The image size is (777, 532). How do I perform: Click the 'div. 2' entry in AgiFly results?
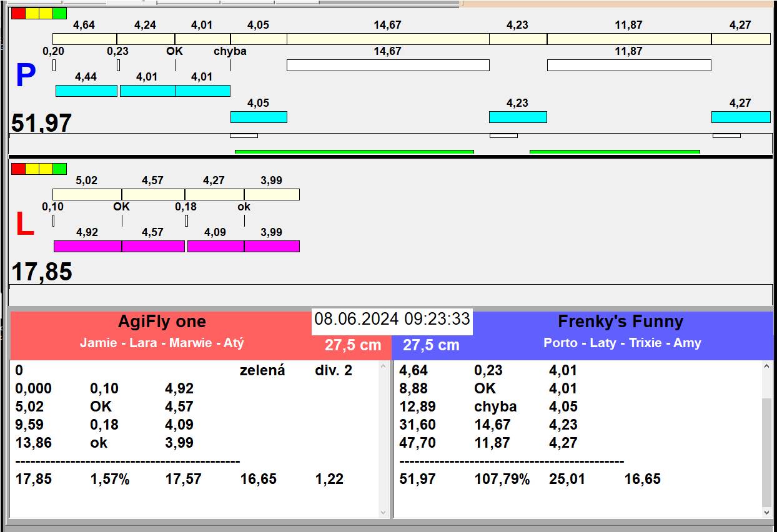pos(334,370)
